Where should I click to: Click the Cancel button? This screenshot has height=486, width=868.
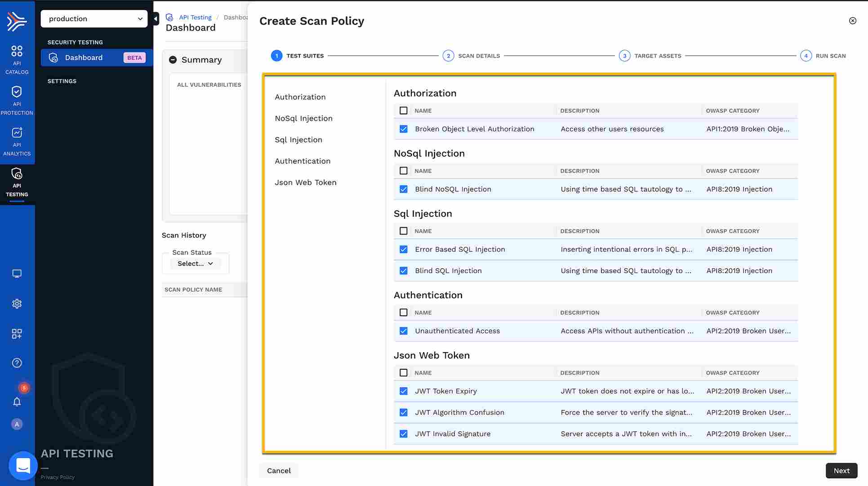point(279,470)
